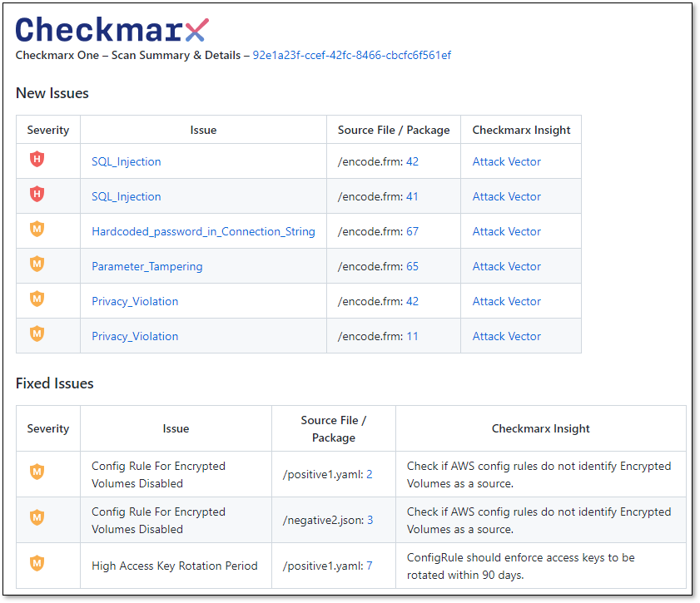Go to line 41 of encode.frm
This screenshot has width=700, height=603.
[413, 196]
